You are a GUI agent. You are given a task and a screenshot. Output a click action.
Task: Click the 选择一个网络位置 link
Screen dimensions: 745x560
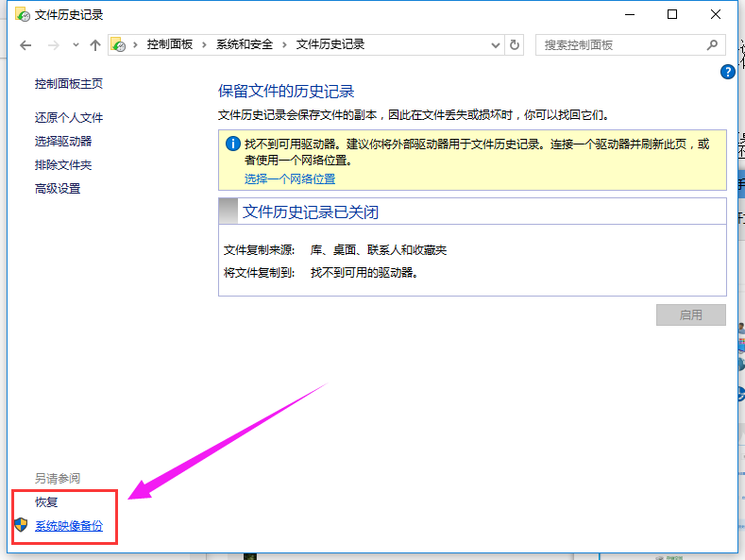coord(290,178)
